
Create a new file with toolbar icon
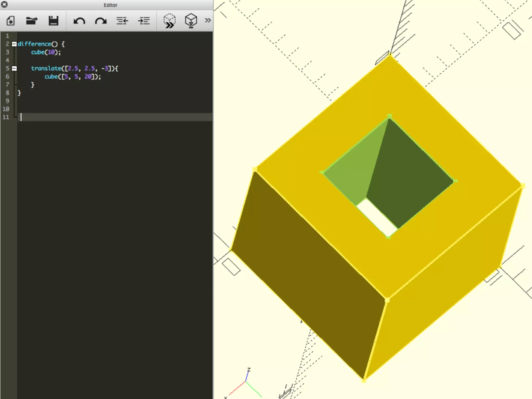coord(10,21)
